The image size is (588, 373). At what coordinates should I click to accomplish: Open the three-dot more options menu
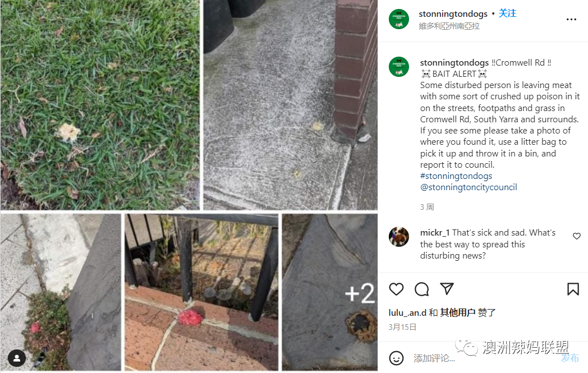tap(571, 20)
